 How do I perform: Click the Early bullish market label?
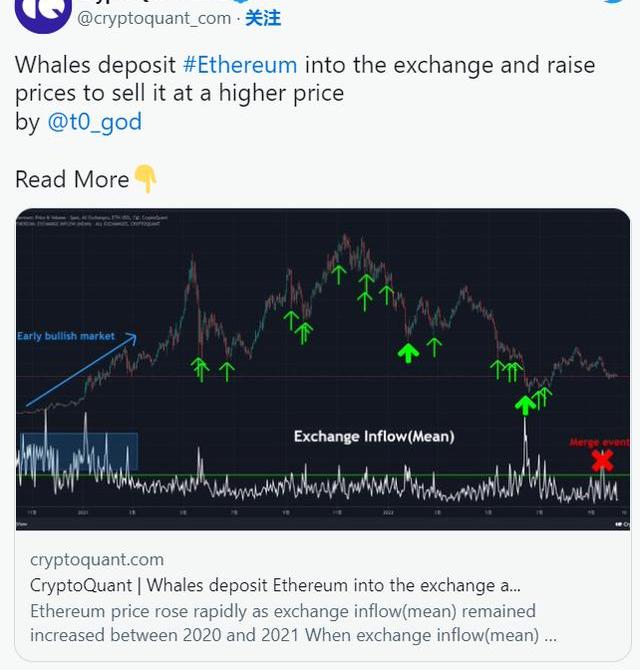(x=66, y=336)
